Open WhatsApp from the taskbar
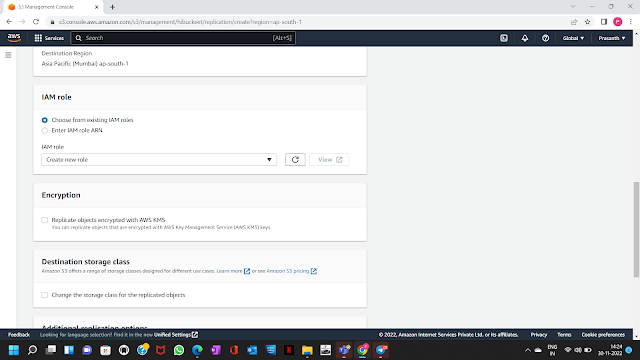The image size is (640, 360). coord(179,350)
